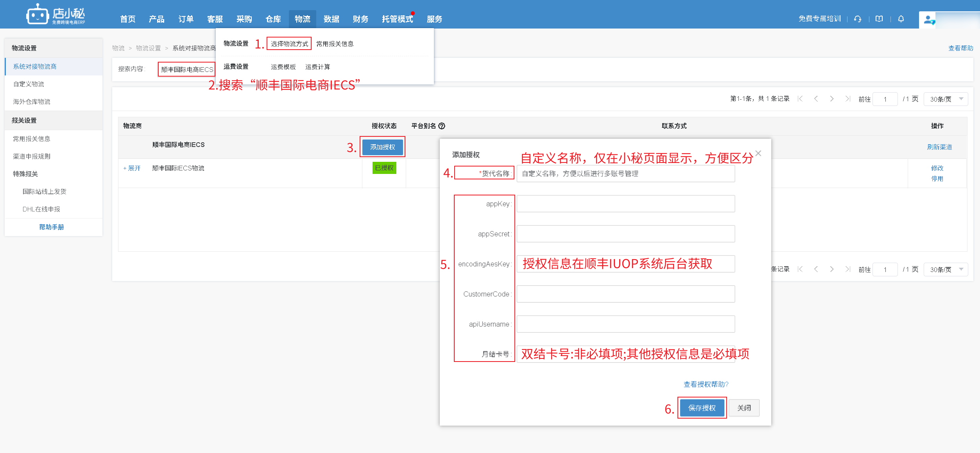The height and width of the screenshot is (453, 980).
Task: Open the 订单 menu in navigation bar
Action: coord(186,19)
